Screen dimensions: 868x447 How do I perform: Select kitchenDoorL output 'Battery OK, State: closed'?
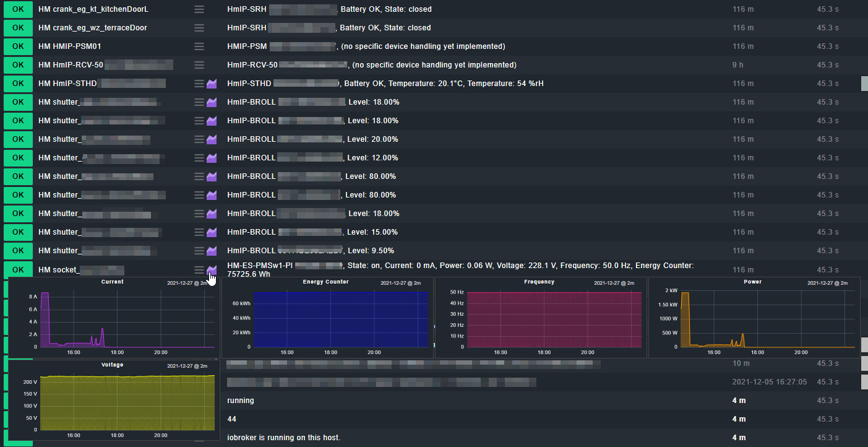click(x=385, y=9)
